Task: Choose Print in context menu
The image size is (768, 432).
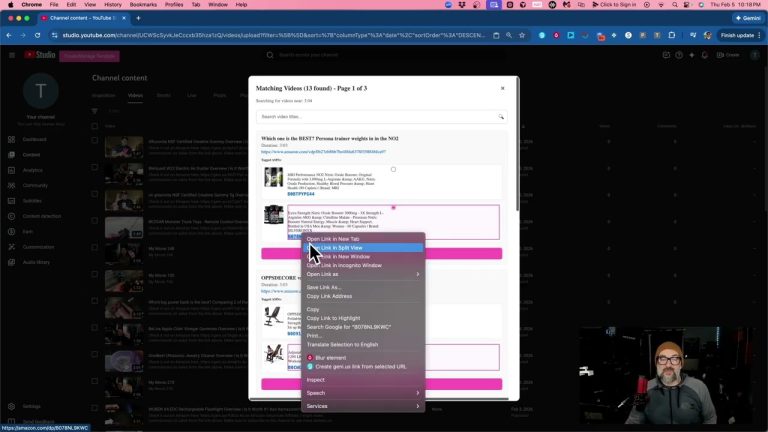Action: (x=363, y=336)
